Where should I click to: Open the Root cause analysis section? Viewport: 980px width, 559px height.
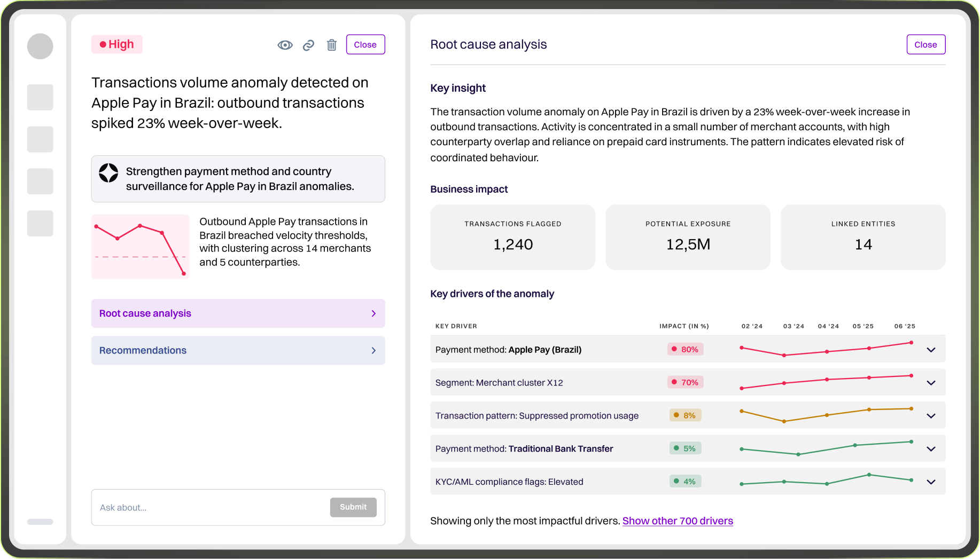238,313
